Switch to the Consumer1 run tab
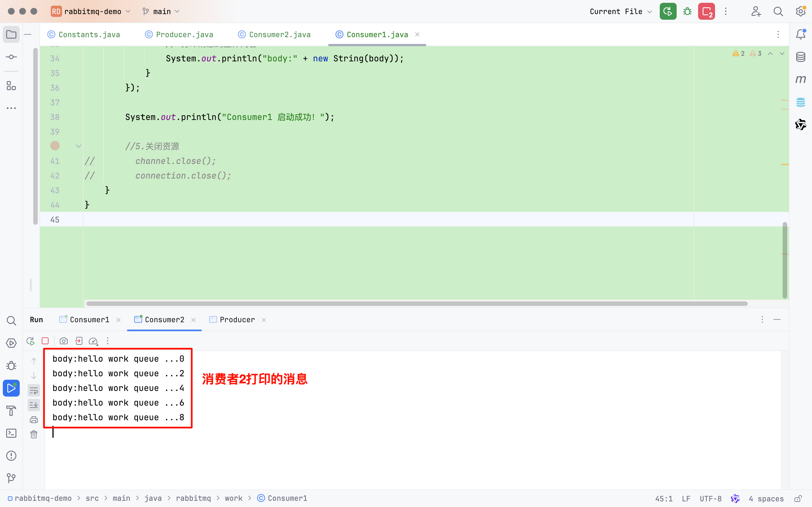812x507 pixels. point(89,320)
